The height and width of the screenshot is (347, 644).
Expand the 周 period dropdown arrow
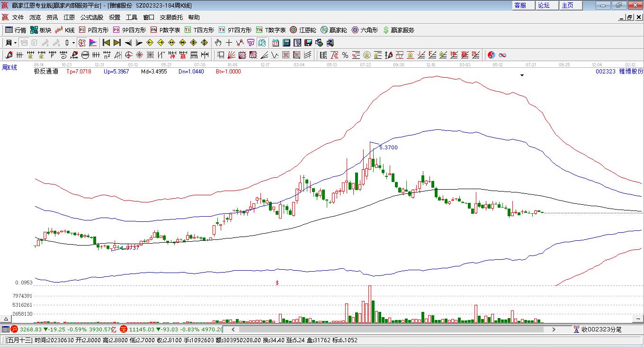(16, 43)
